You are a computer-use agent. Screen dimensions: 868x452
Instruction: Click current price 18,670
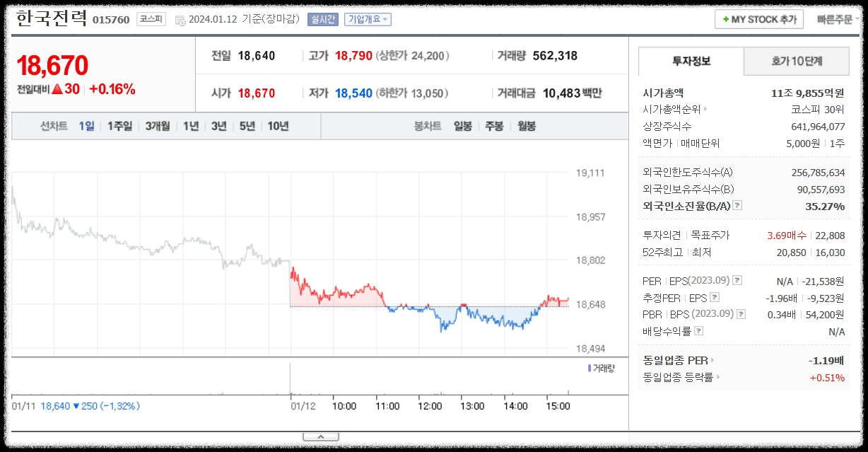[x=52, y=66]
